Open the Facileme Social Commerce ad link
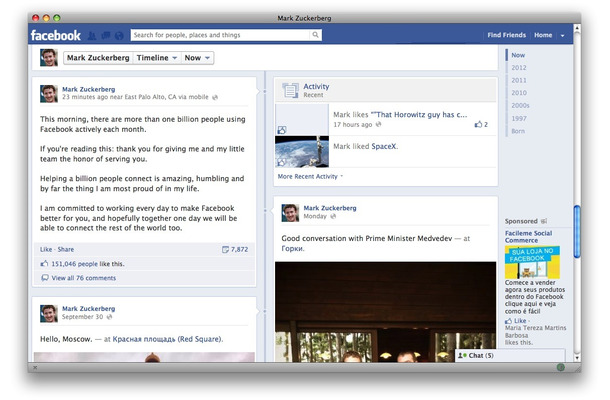This screenshot has width=610, height=400. point(528,237)
